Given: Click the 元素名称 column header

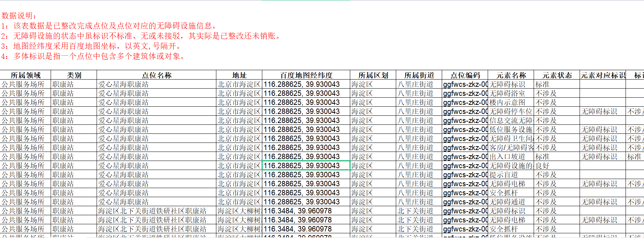Looking at the screenshot, I should pos(511,75).
